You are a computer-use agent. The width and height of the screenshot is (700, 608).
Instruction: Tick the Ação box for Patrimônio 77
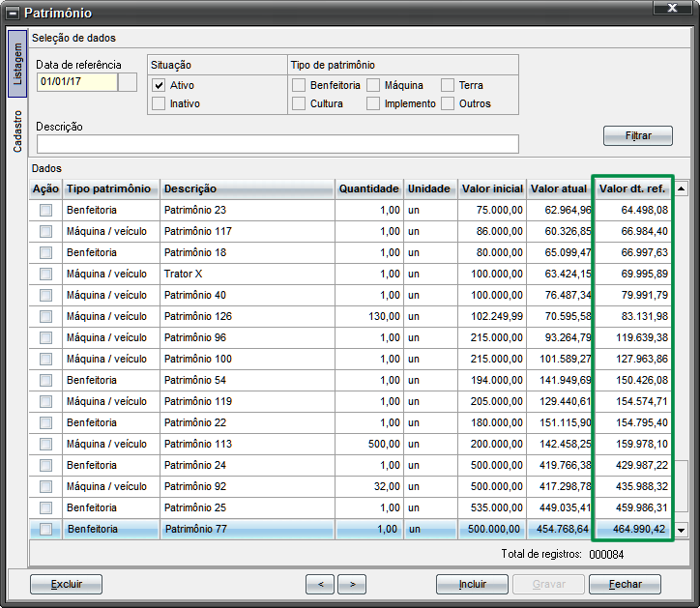46,529
